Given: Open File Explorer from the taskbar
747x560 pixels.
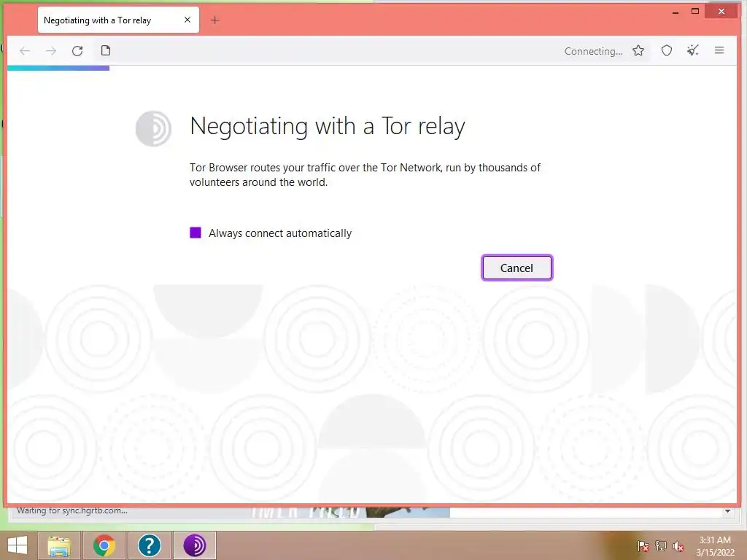Looking at the screenshot, I should click(59, 545).
